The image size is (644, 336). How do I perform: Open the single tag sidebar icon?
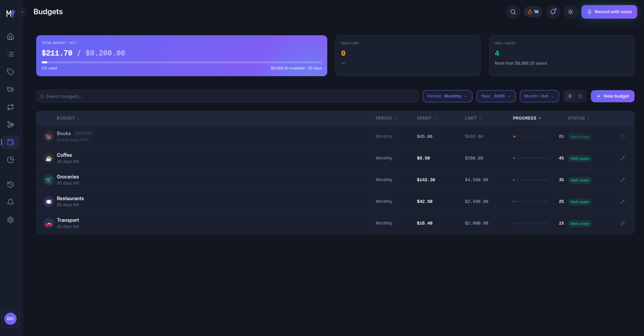click(x=10, y=72)
